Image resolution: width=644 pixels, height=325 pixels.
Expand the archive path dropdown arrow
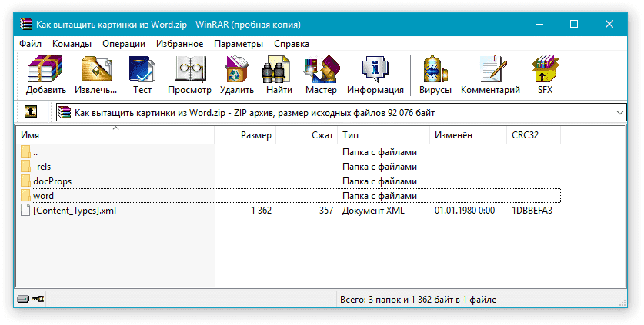(620, 113)
